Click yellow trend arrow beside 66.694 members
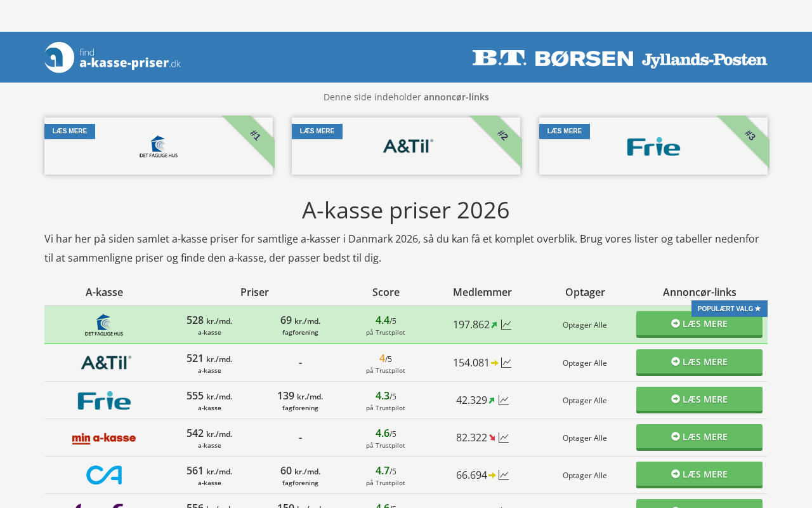Screen dimensions: 812x508 pos(492,475)
